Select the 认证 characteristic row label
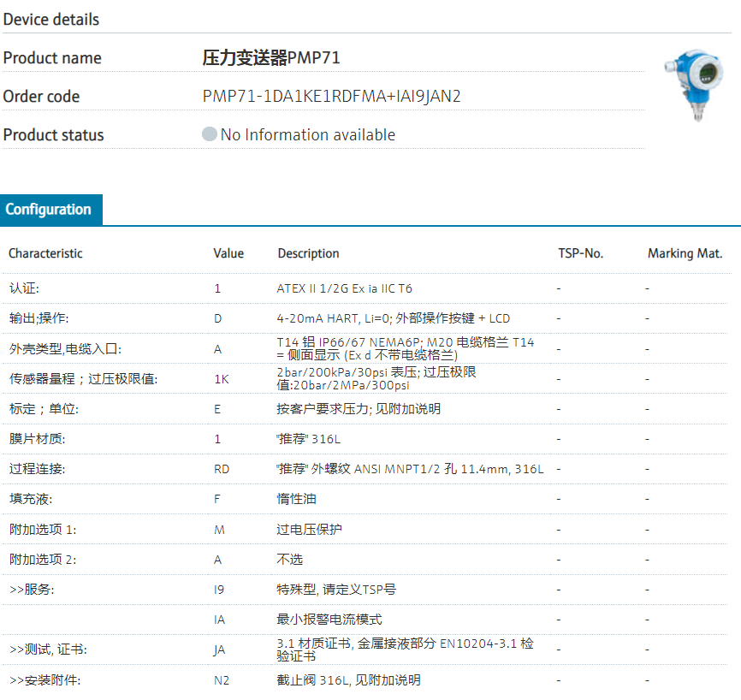The image size is (741, 700). click(24, 288)
